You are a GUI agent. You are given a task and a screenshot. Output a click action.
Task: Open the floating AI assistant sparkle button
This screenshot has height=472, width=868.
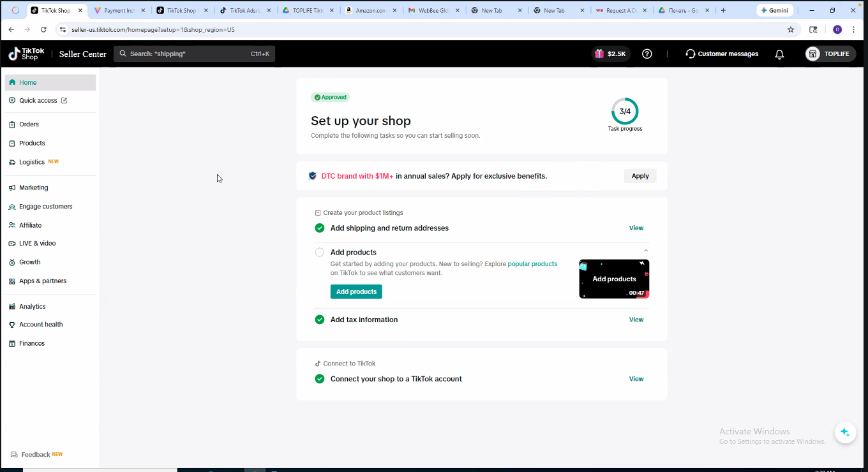click(844, 432)
